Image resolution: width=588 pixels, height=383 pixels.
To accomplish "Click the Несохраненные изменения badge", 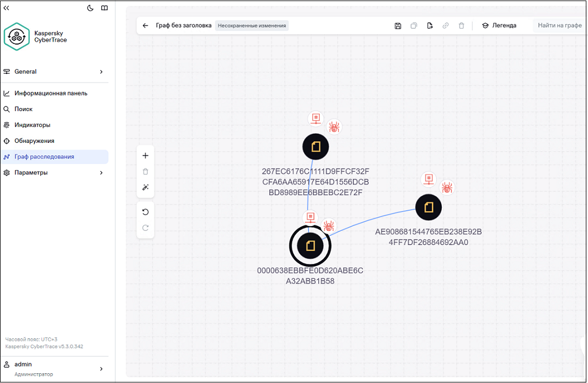I will 252,26.
